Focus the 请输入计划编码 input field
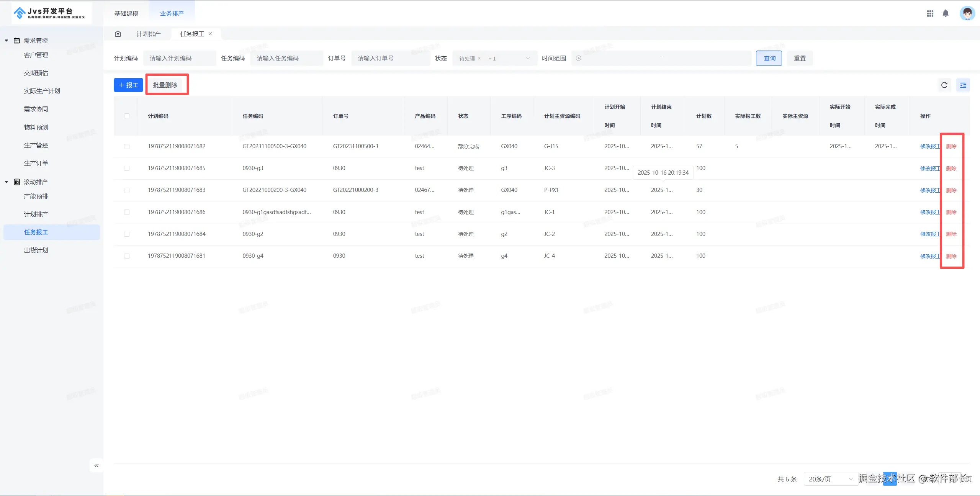 pyautogui.click(x=179, y=58)
